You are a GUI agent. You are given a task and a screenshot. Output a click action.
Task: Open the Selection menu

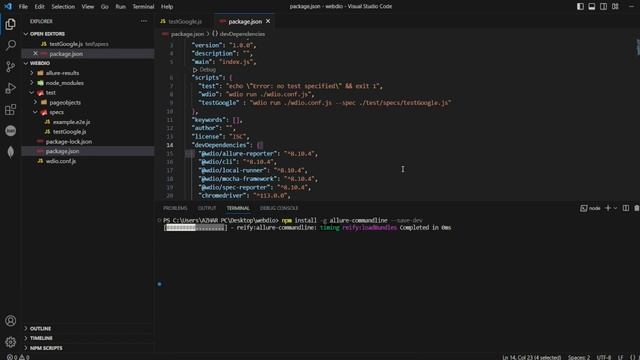pyautogui.click(x=63, y=7)
